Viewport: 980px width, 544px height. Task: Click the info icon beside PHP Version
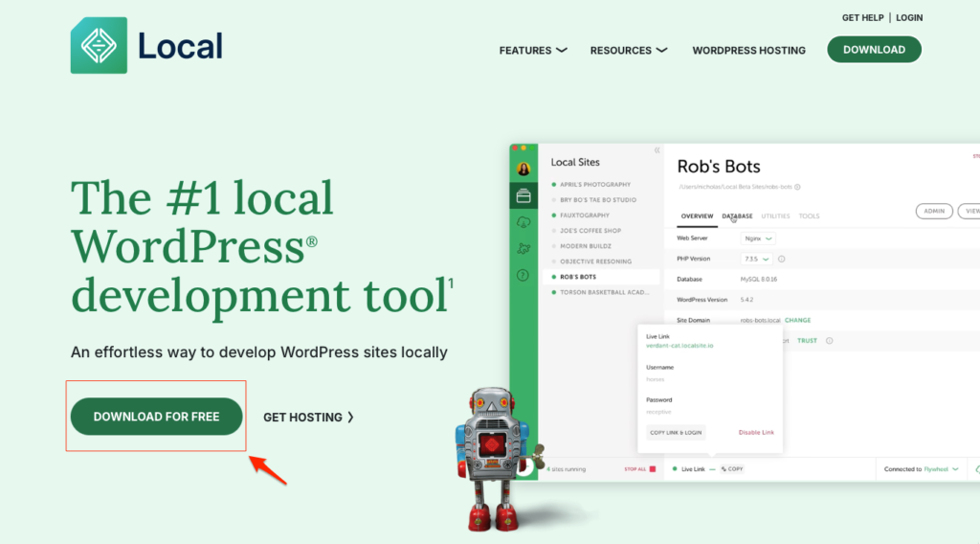pos(782,259)
